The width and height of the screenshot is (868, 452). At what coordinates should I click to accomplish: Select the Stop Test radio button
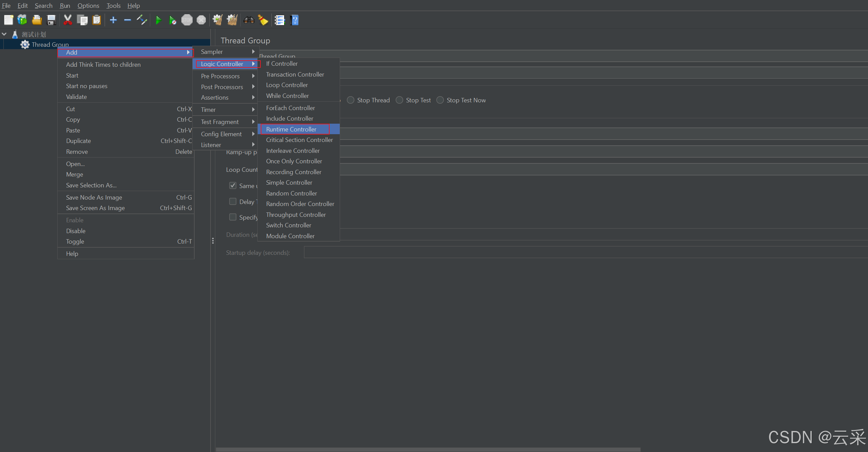pos(399,100)
